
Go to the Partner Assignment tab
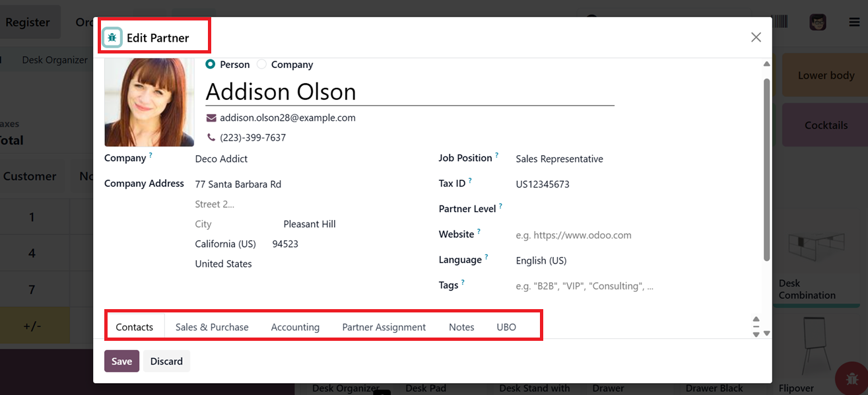[384, 327]
